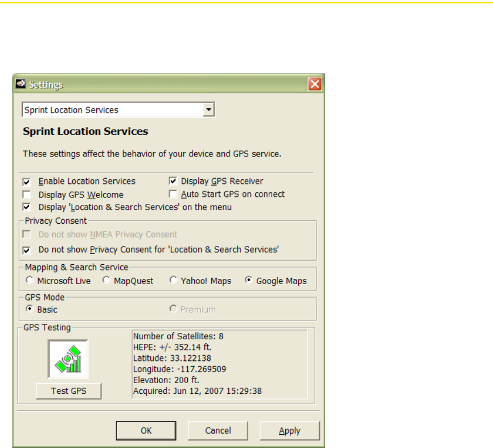Toggle Display 'Location & Search Services' on menu
This screenshot has width=493, height=448.
(x=27, y=207)
